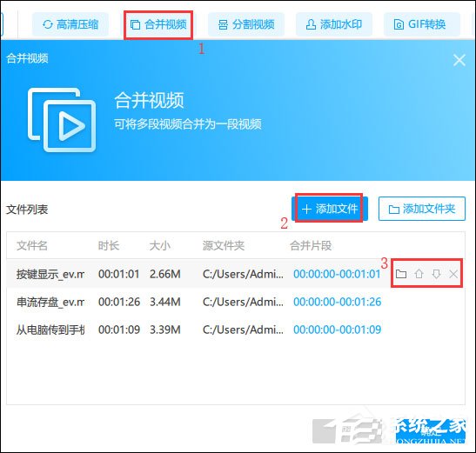This screenshot has width=476, height=453.
Task: Click the 添加文件 button
Action: pos(330,209)
